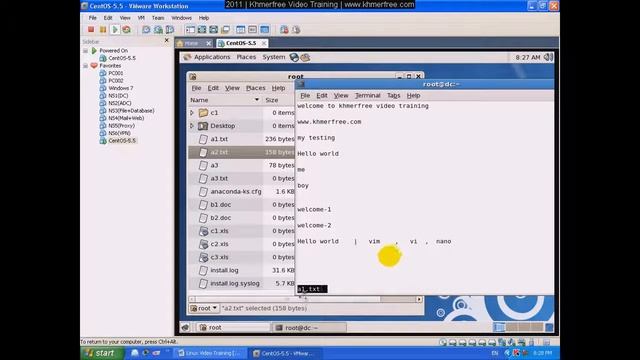Select c3.xls spreadsheet file icon

pos(203,257)
